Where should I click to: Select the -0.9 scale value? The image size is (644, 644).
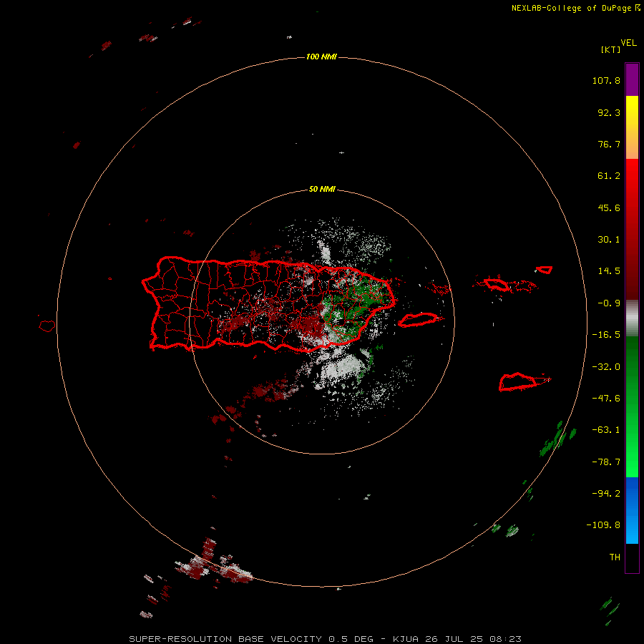tap(609, 303)
